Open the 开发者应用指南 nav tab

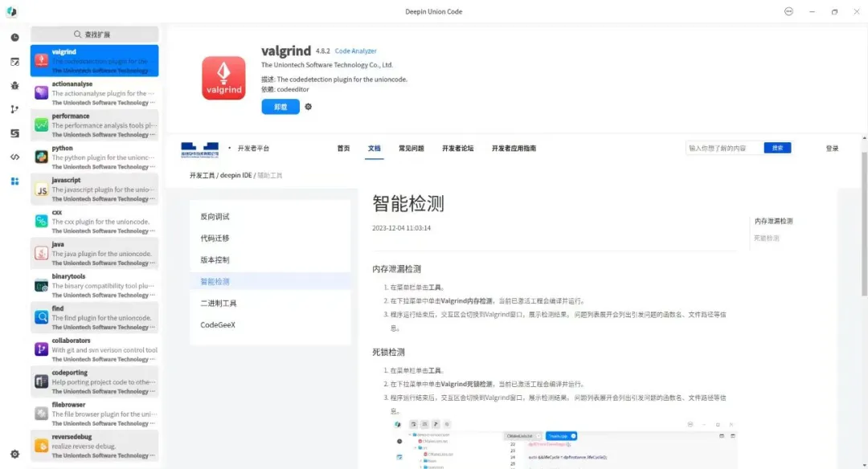coord(514,149)
